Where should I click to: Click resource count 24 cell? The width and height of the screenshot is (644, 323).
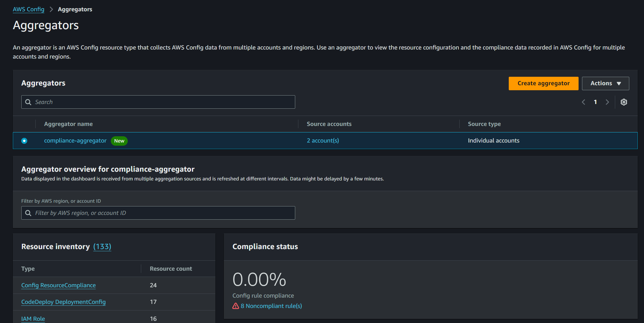coord(153,285)
